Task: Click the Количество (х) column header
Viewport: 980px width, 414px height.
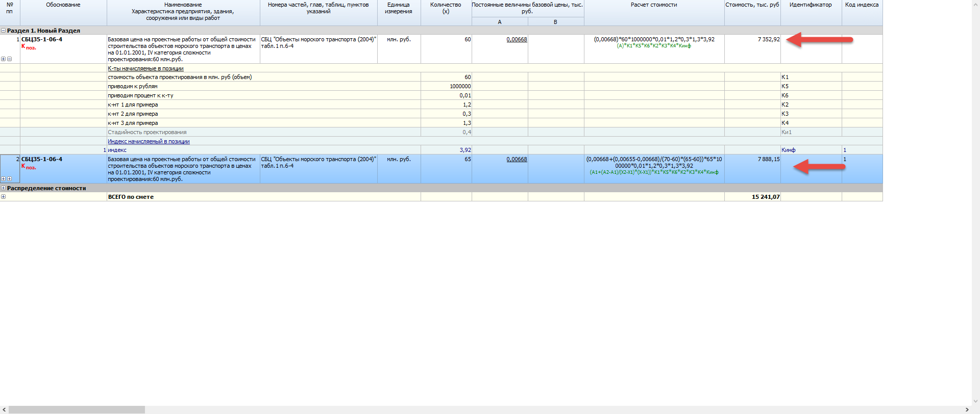Action: (446, 13)
